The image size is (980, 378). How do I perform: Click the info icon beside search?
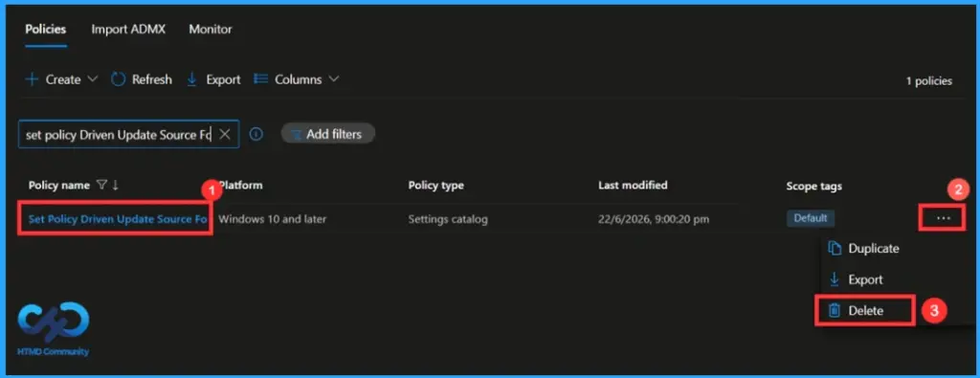coord(256,134)
